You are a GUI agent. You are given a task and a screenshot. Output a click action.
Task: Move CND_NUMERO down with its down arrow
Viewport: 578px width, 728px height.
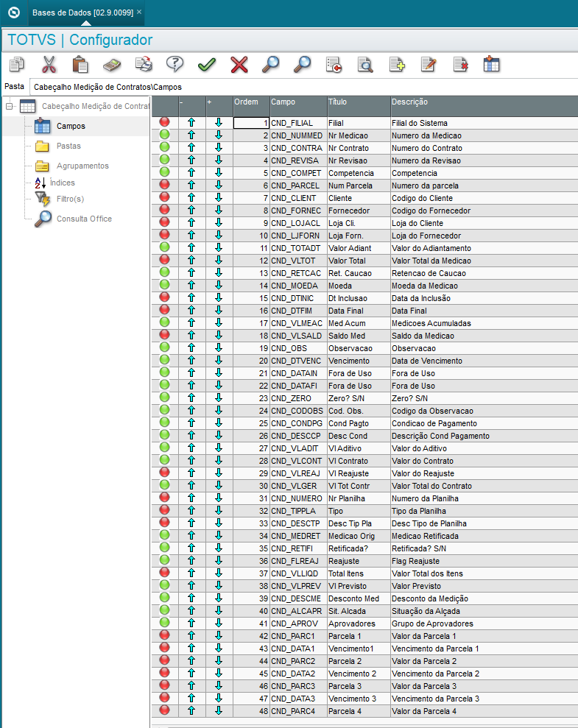(219, 498)
